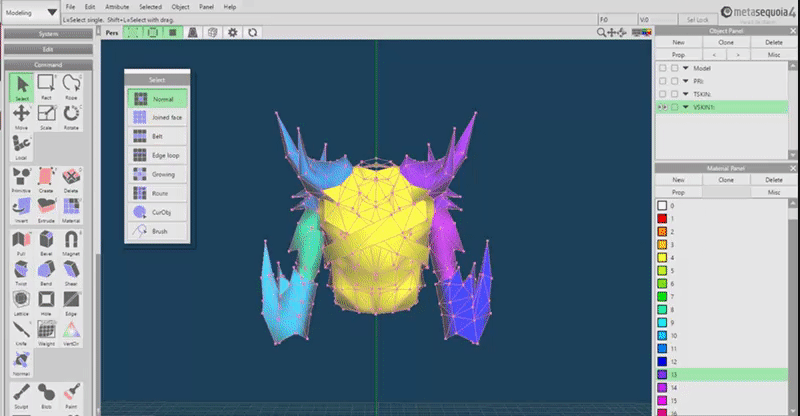Select the Pull tool
Viewport: 800px width, 416px height.
click(x=21, y=243)
